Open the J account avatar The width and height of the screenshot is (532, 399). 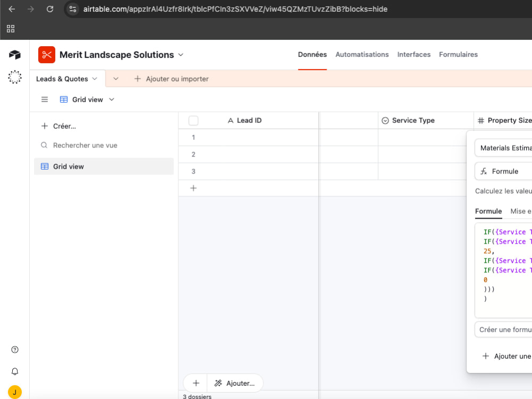(x=14, y=392)
